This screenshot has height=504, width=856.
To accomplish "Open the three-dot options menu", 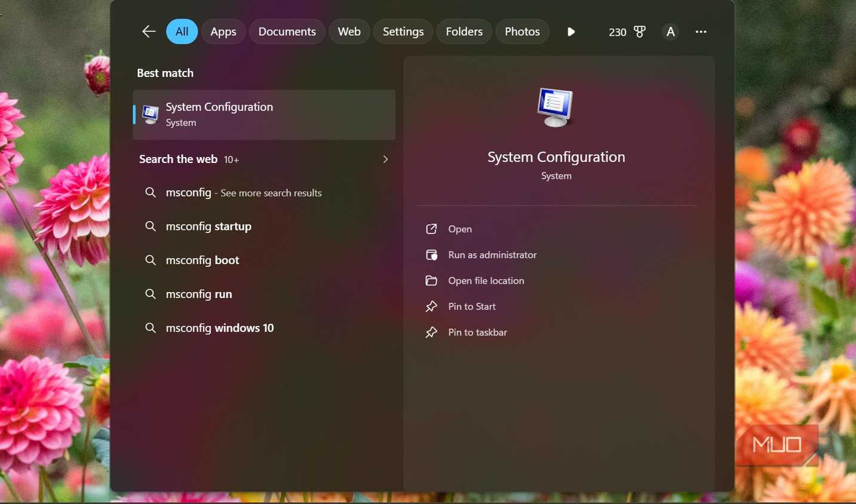I will coord(701,32).
